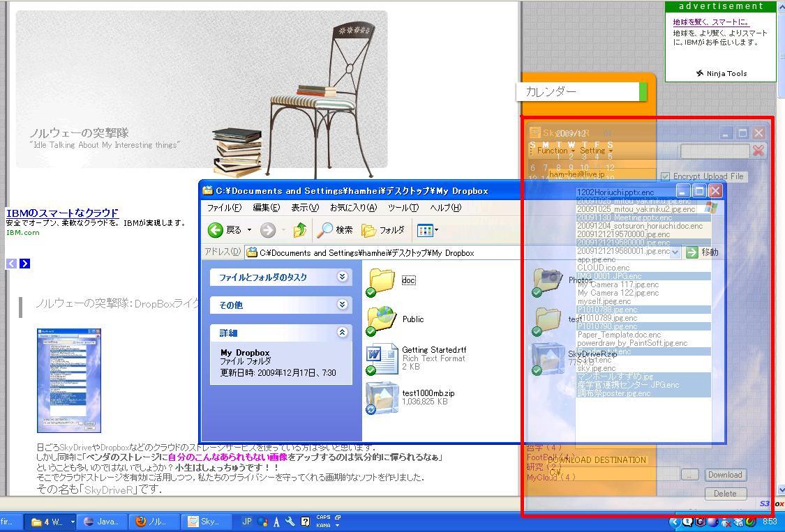Click the S3Fox icon in browser status bar
Screen dimensions: 785x532
pos(771,503)
